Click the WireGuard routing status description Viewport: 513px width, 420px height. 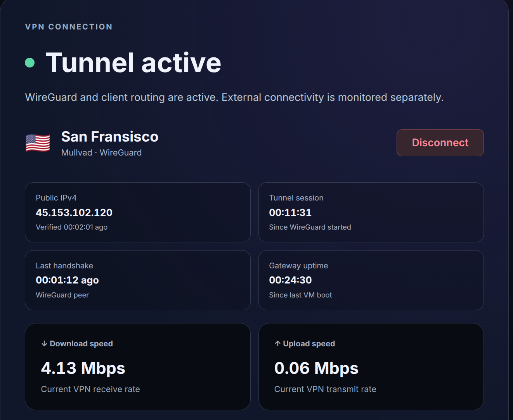pyautogui.click(x=234, y=97)
